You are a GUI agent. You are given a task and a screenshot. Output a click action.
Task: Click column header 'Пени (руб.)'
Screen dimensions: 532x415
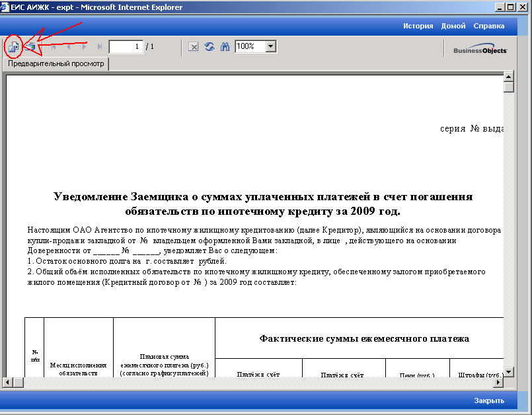tap(417, 375)
